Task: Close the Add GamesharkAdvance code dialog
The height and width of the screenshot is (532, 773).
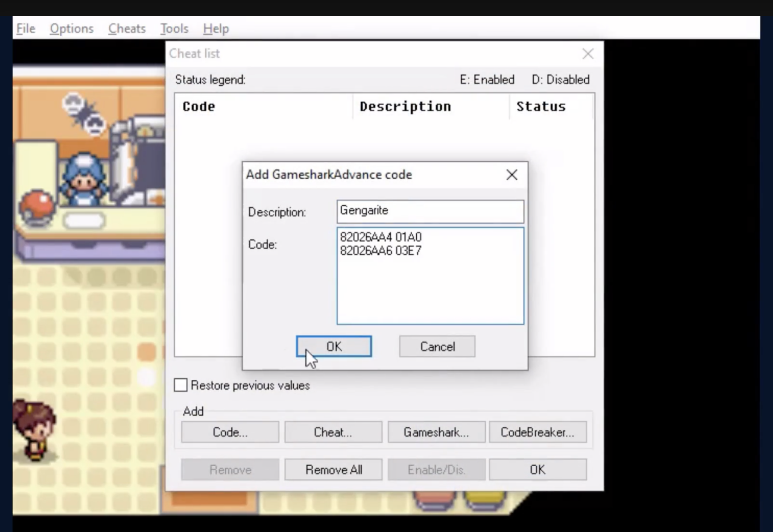Action: click(x=512, y=174)
